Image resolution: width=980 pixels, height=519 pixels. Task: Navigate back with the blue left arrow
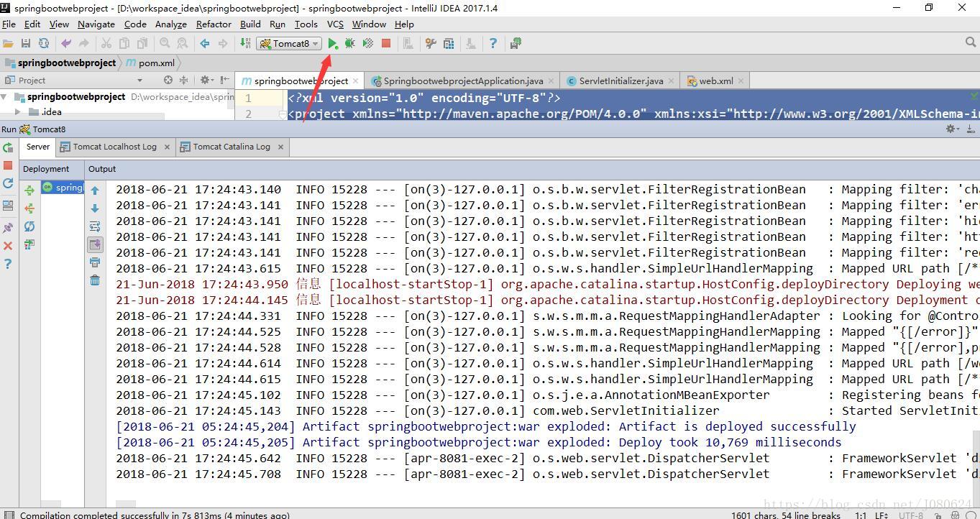(205, 44)
